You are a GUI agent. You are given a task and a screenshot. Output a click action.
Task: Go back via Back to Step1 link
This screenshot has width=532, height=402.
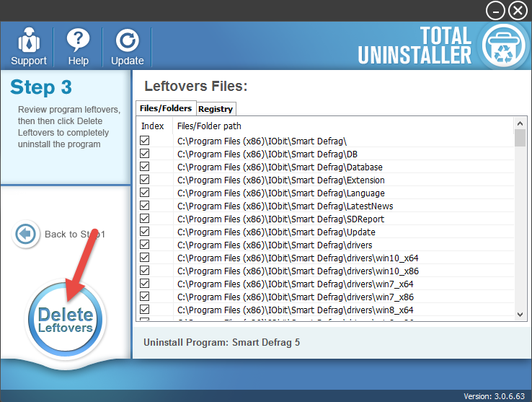(x=75, y=235)
